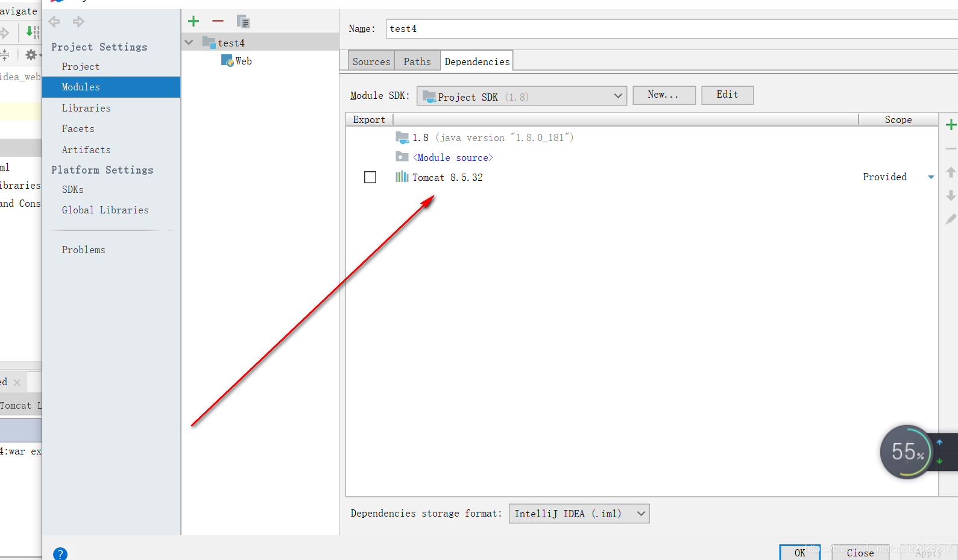
Task: Switch to the Sources tab
Action: tap(371, 61)
